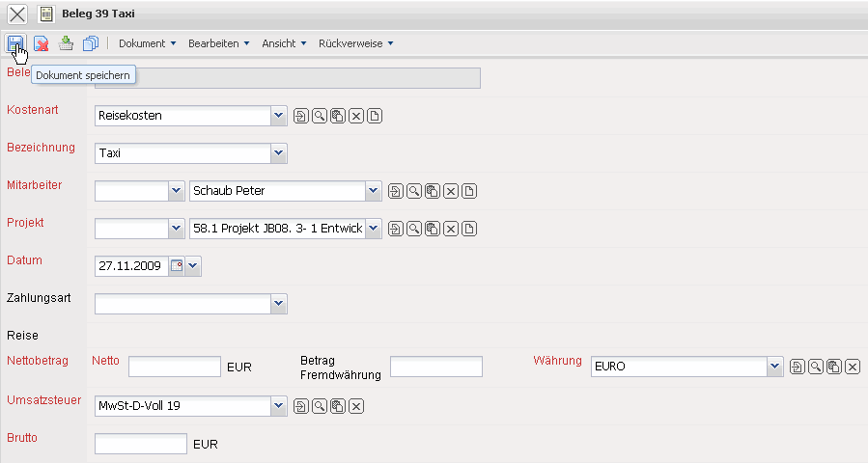
Task: Open the calendar picker for Datum
Action: [176, 265]
